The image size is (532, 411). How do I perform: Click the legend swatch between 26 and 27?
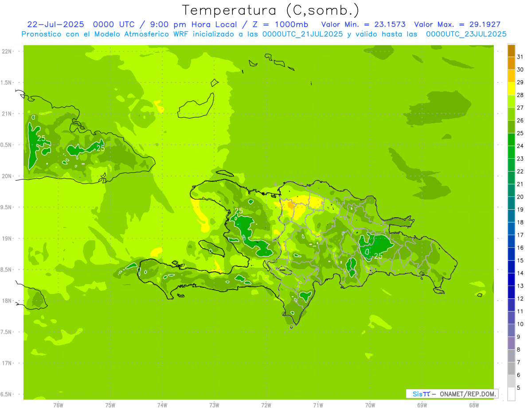pos(511,114)
